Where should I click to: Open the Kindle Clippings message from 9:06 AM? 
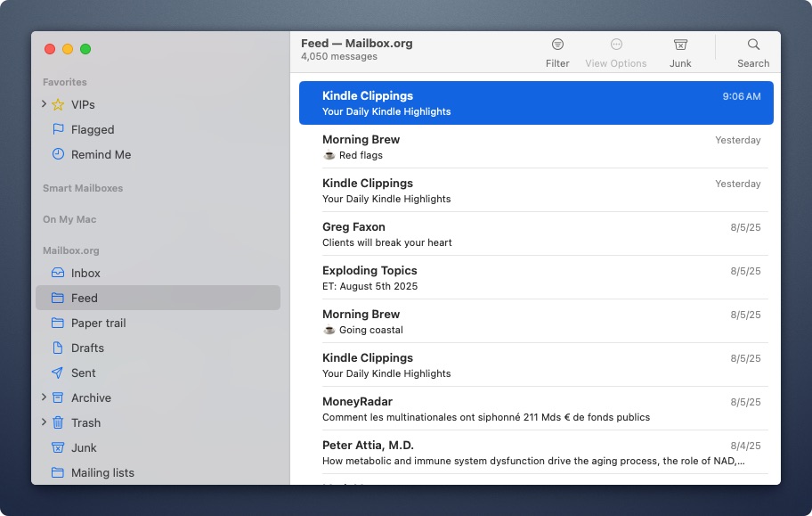[x=536, y=102]
